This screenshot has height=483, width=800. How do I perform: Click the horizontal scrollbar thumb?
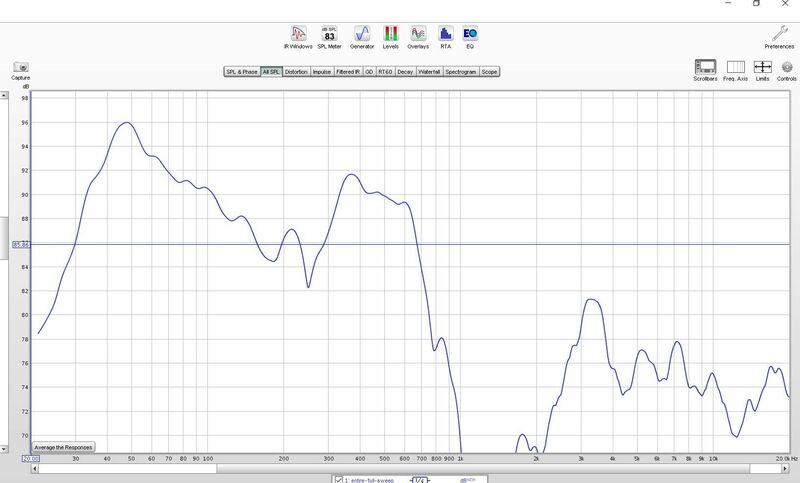(x=483, y=468)
